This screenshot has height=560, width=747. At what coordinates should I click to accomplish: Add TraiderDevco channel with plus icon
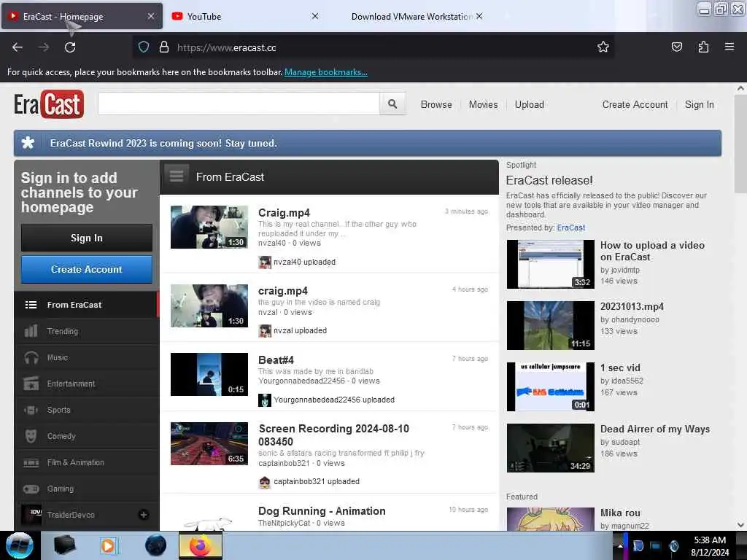(x=144, y=515)
